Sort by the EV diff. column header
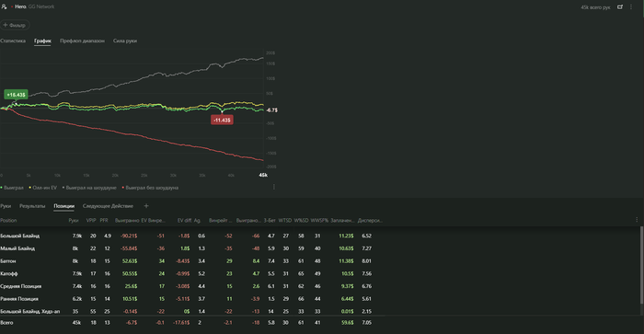The image size is (644, 334). [184, 221]
